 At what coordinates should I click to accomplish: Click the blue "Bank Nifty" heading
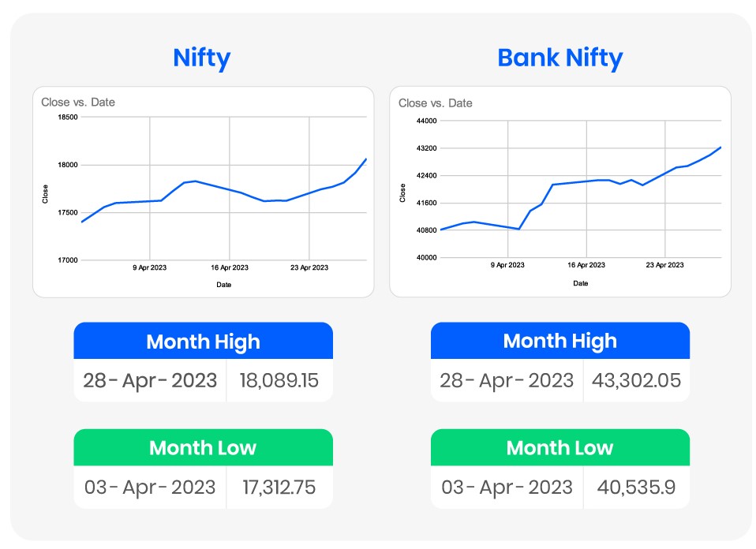560,58
